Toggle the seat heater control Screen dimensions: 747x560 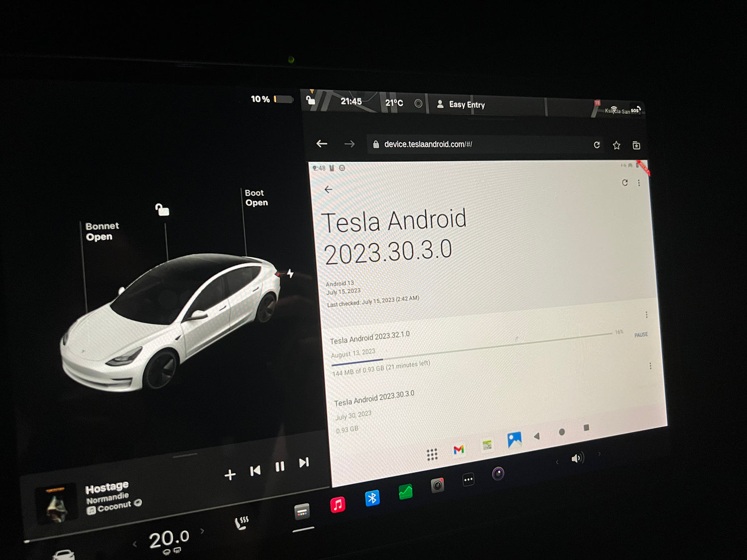242,523
